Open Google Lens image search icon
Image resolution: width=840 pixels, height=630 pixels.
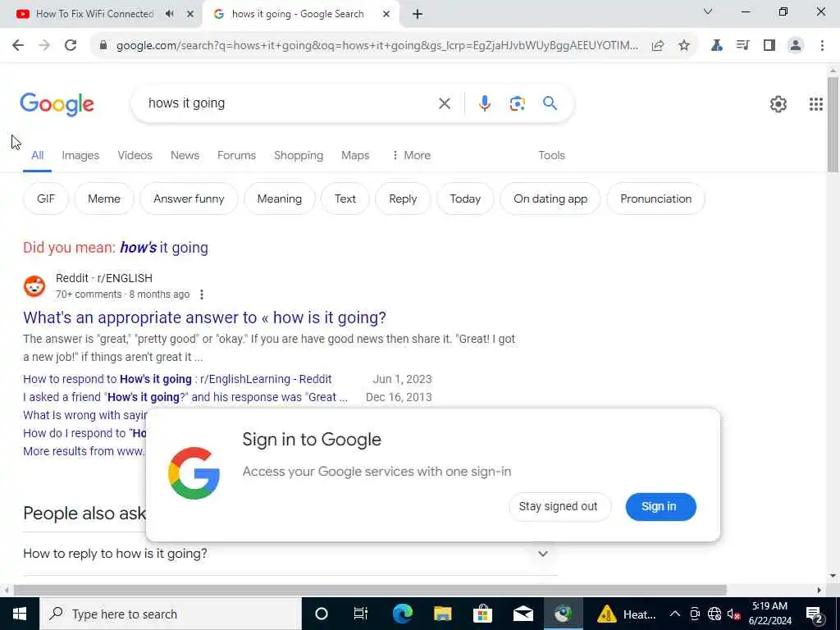tap(517, 103)
